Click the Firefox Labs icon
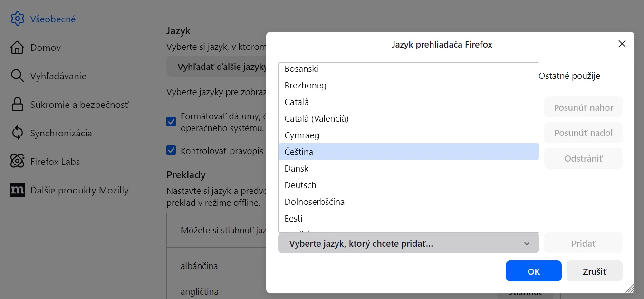 [17, 162]
